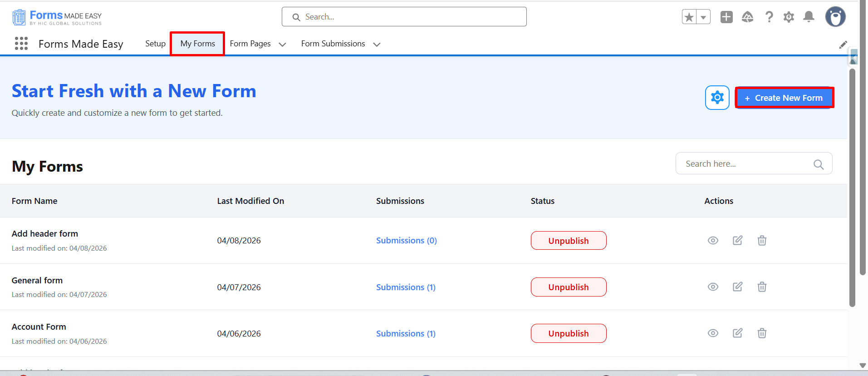Screen dimensions: 868x376
Task: Expand the Form Pages dropdown chevron
Action: click(x=282, y=44)
